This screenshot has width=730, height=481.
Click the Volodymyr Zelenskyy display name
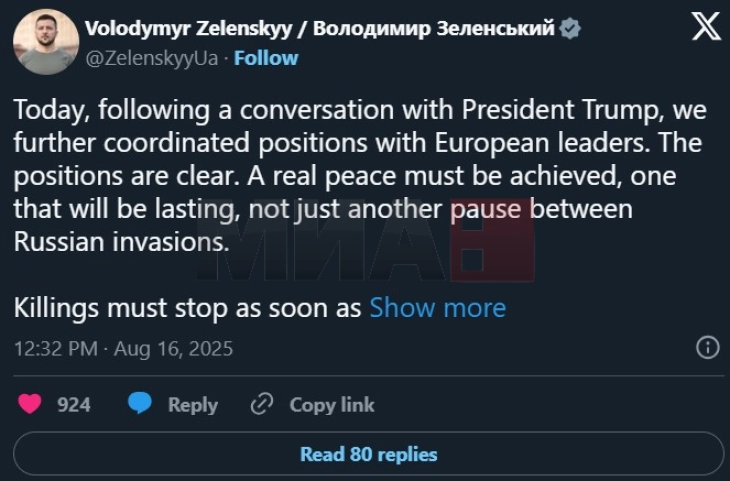click(x=195, y=29)
